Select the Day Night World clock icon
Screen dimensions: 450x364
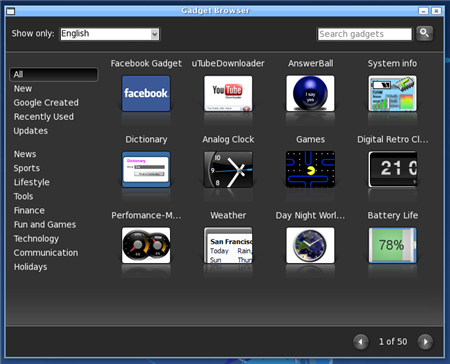(310, 245)
